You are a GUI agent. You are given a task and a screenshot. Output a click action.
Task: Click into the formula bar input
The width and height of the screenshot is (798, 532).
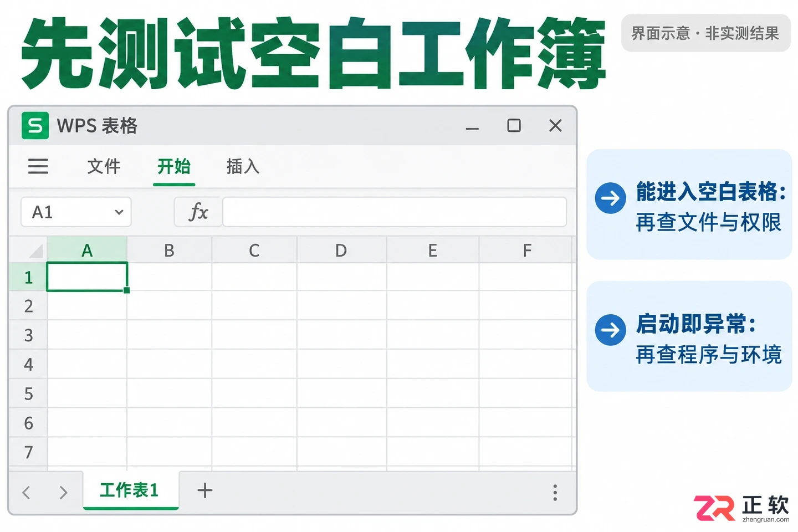[395, 212]
